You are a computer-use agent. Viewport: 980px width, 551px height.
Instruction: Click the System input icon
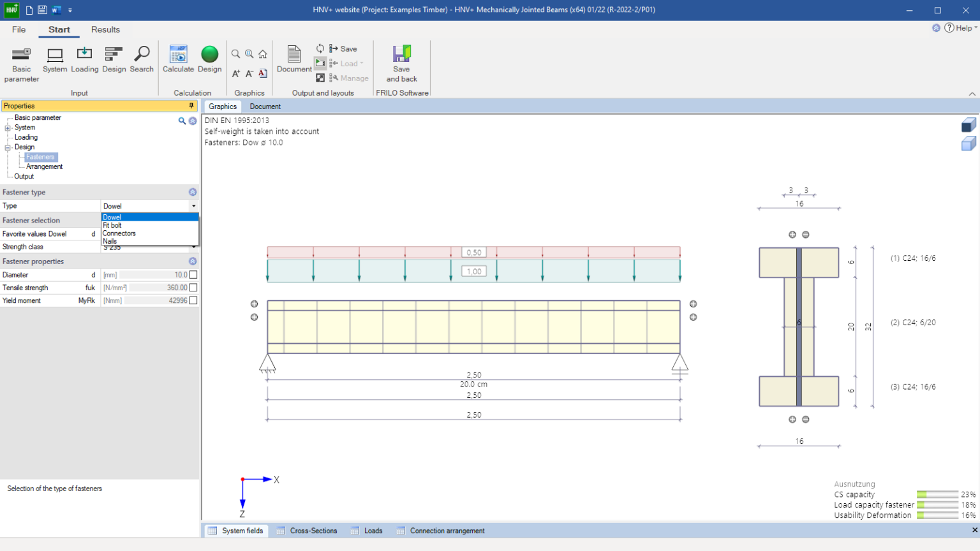(x=55, y=60)
